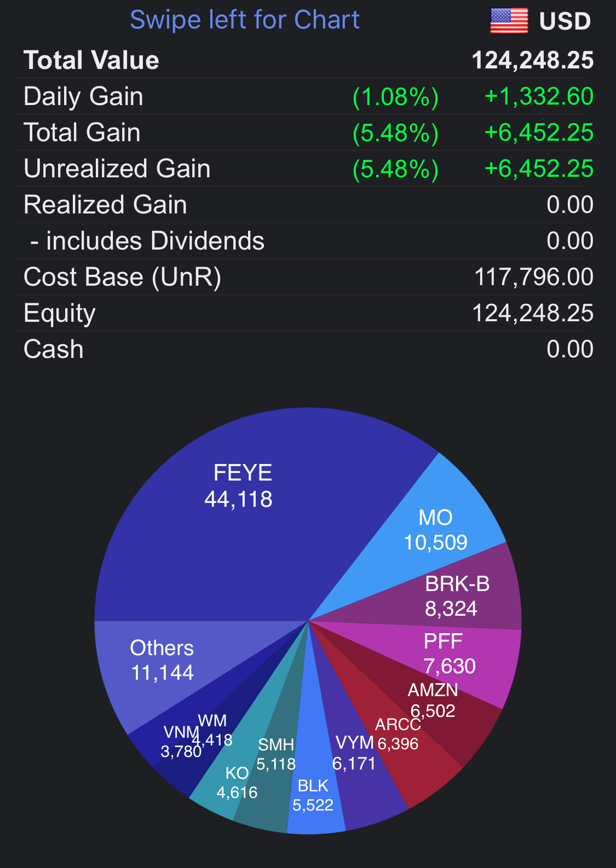The image size is (616, 868).
Task: Tap the US flag currency icon
Action: (509, 21)
